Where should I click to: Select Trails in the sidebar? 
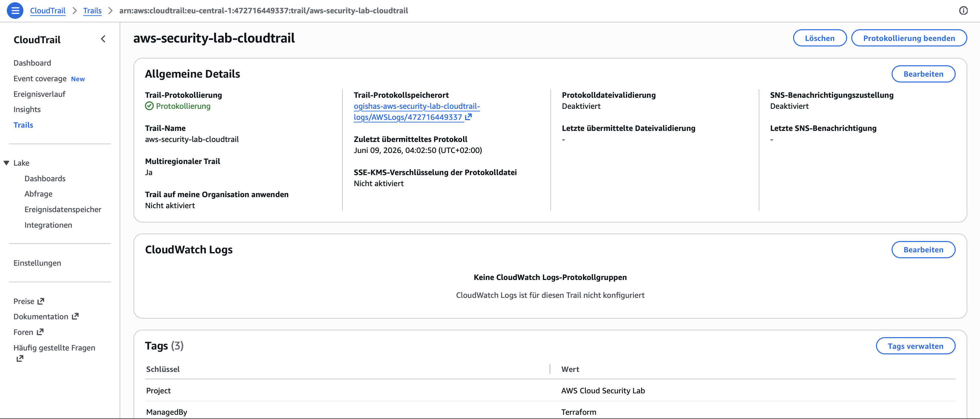coord(23,125)
